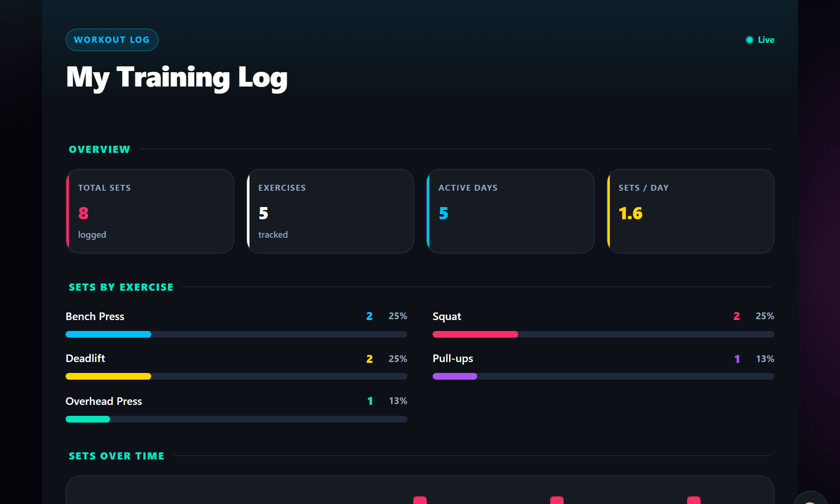Click the Squat pink progress bar
Viewport: 840px width, 504px height.
[x=475, y=334]
